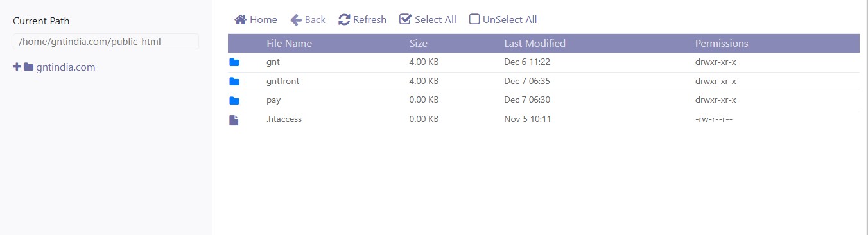Sort by Last Modified column header
868x235 pixels.
[x=535, y=44]
